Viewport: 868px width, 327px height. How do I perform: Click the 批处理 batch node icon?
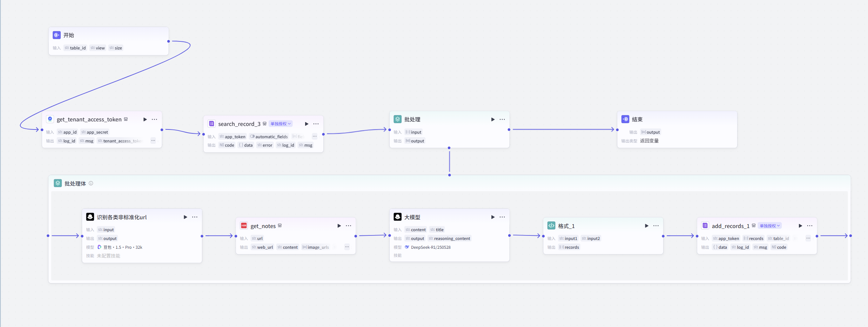coord(397,119)
